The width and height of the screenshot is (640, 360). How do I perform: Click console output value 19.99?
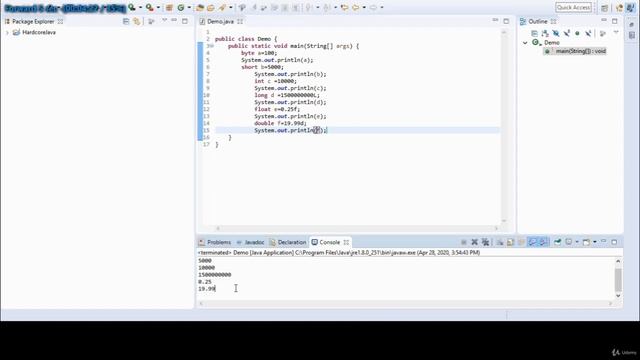tap(207, 289)
